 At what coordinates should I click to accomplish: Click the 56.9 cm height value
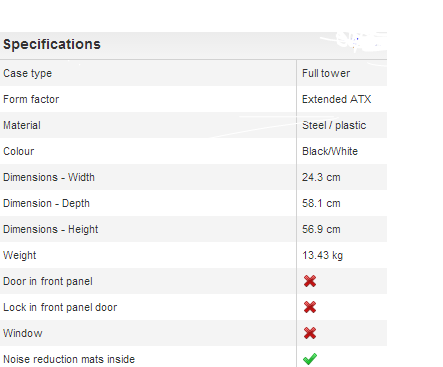point(321,229)
